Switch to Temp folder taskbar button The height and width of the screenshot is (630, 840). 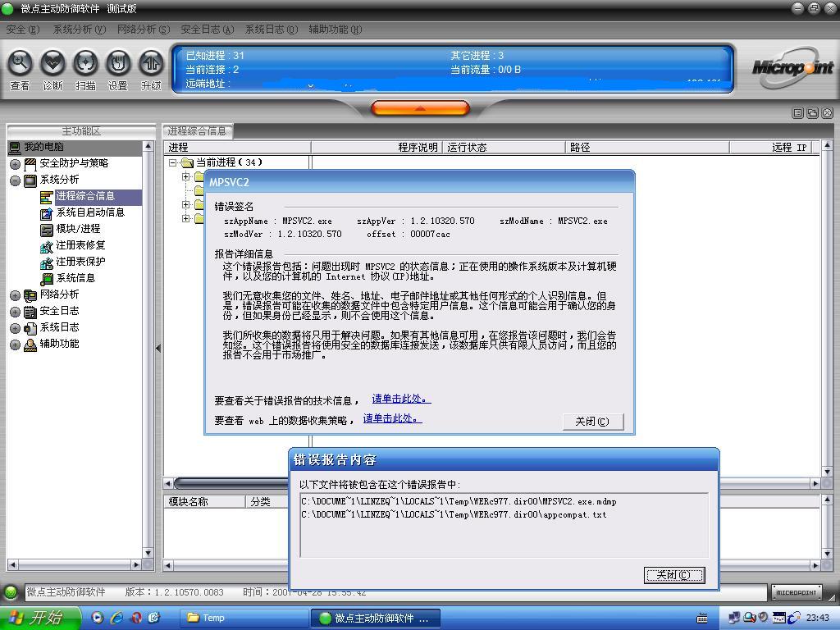click(243, 619)
